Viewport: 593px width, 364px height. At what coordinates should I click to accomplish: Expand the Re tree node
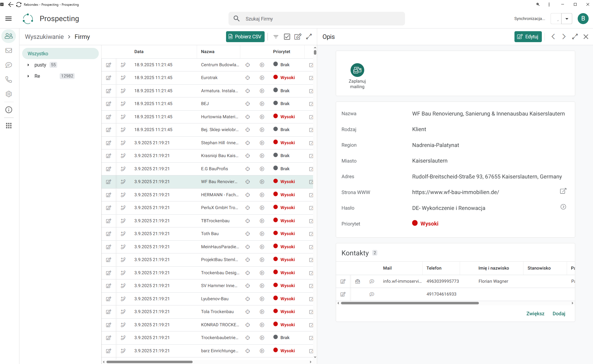28,76
